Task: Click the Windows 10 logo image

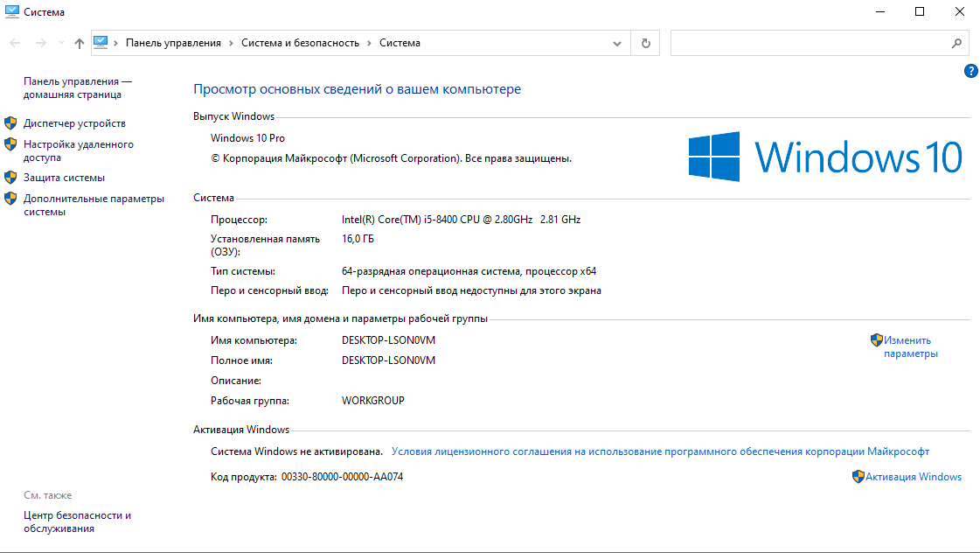Action: pos(825,157)
